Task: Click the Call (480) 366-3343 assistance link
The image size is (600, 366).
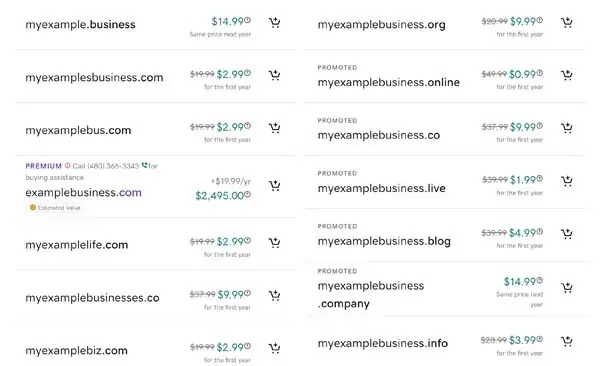Action: (x=106, y=166)
